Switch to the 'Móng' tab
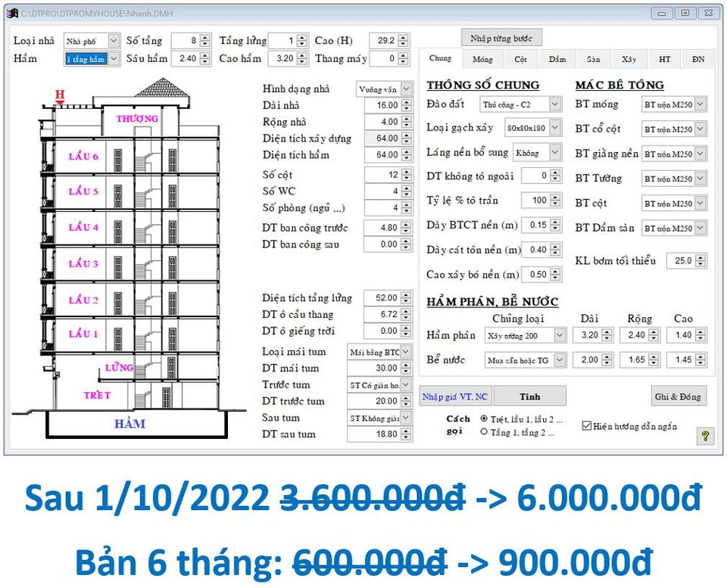 482,59
